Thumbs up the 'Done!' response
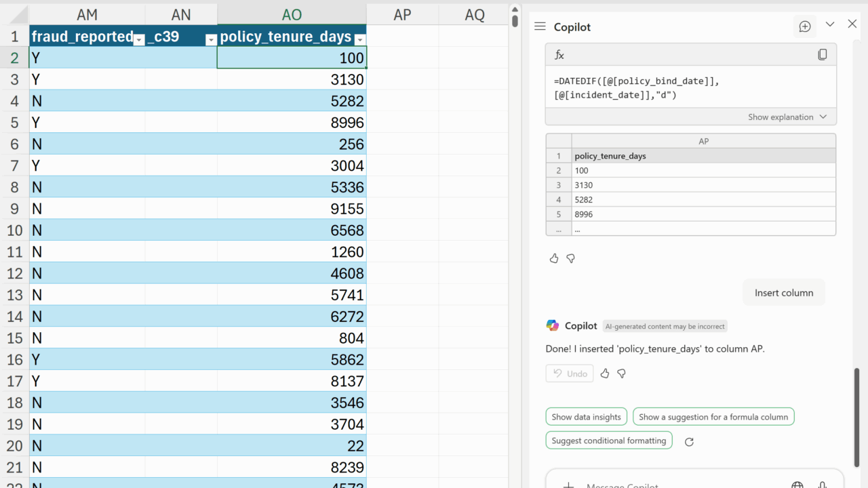The image size is (868, 488). click(605, 373)
